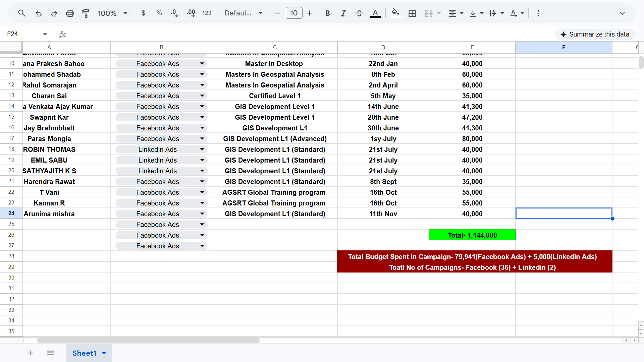
Task: Click the font size input field
Action: tap(294, 13)
